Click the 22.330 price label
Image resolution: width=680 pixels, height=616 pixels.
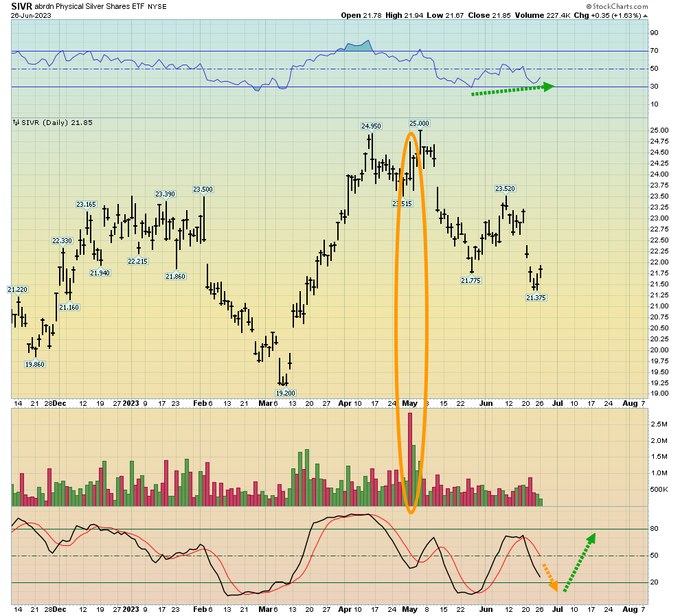[x=62, y=240]
